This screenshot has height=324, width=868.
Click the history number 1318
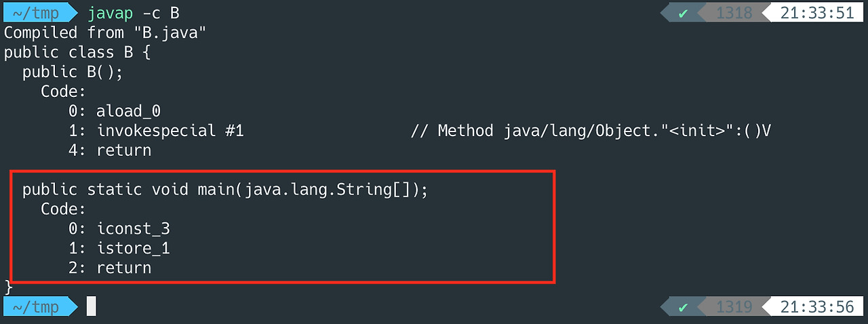tap(734, 13)
